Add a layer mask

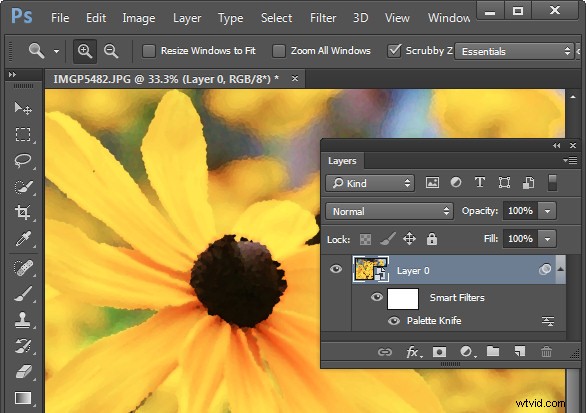(440, 352)
